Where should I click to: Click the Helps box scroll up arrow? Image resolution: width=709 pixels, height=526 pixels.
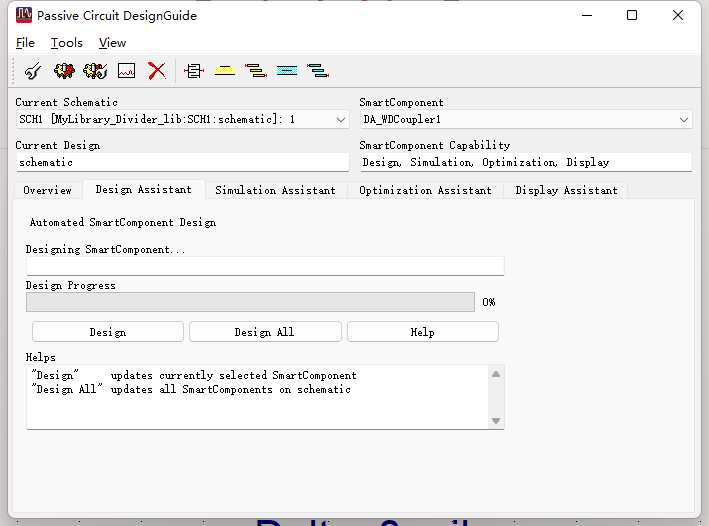[x=496, y=374]
